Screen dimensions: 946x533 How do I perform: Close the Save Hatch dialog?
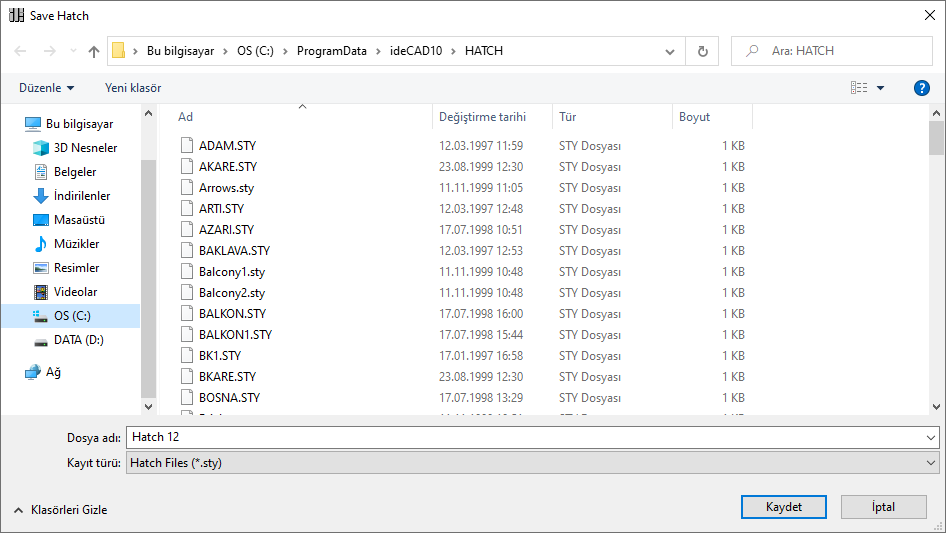point(930,15)
